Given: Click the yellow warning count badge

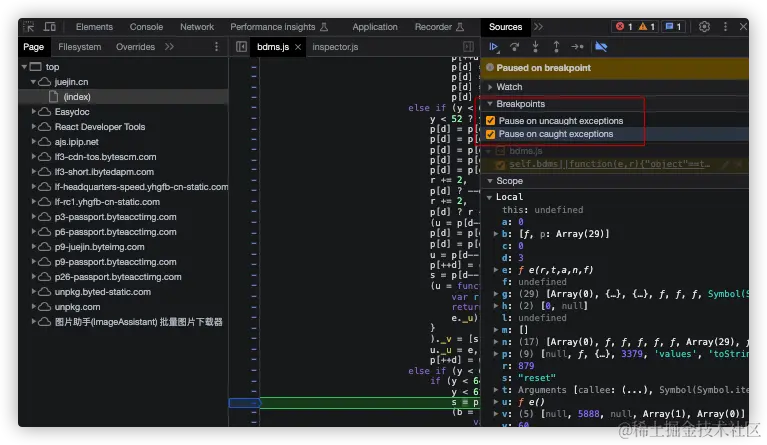Looking at the screenshot, I should [647, 27].
